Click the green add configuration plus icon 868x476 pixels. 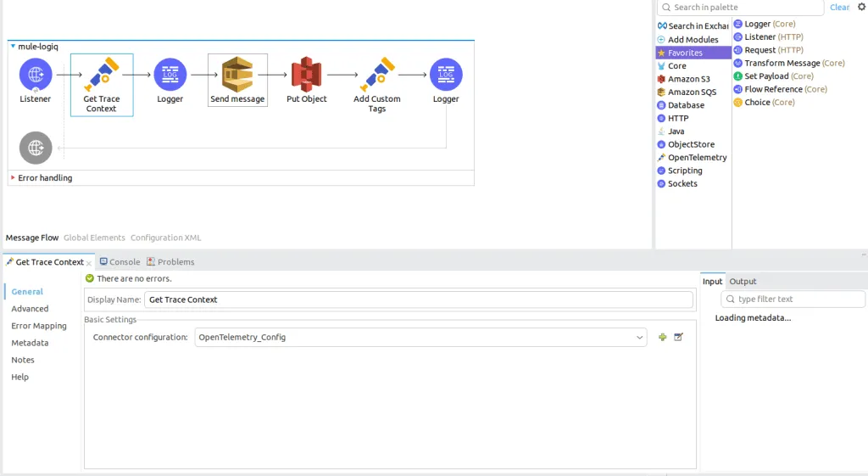coord(663,338)
